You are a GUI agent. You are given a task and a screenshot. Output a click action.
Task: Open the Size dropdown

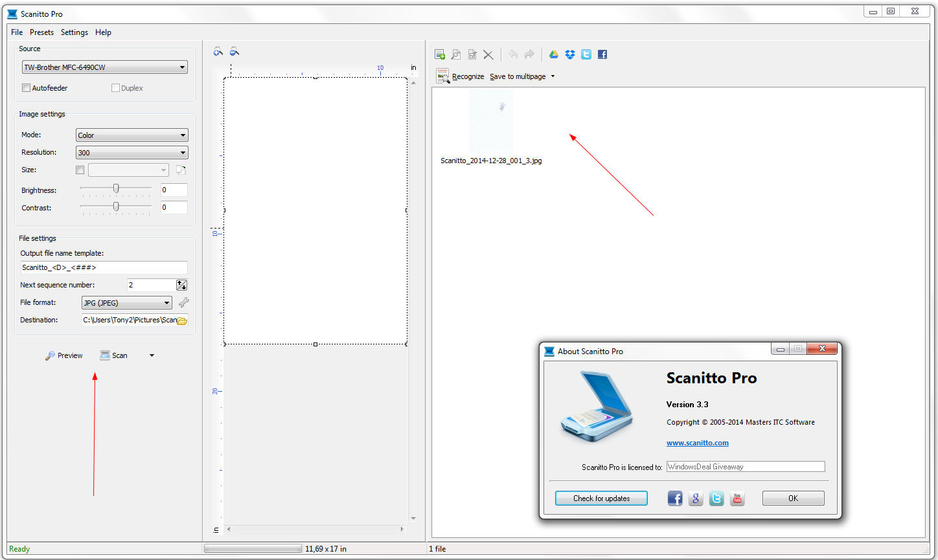[128, 170]
